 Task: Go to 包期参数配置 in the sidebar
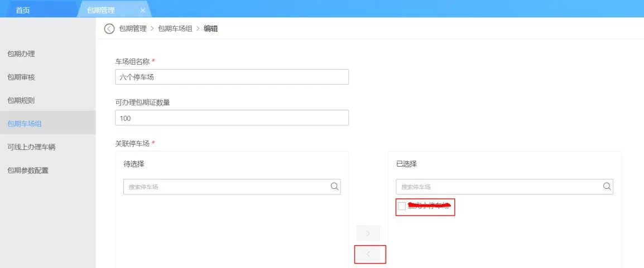pos(28,170)
